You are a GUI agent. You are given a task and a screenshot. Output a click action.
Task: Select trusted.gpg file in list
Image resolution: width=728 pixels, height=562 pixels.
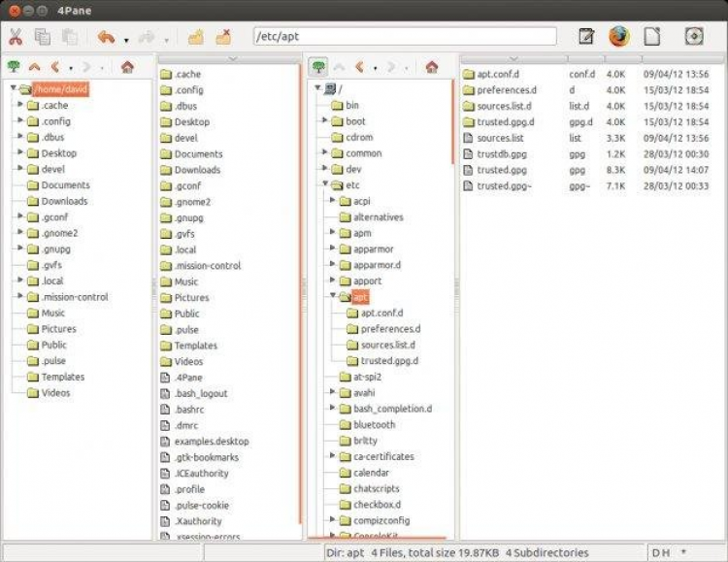(502, 170)
